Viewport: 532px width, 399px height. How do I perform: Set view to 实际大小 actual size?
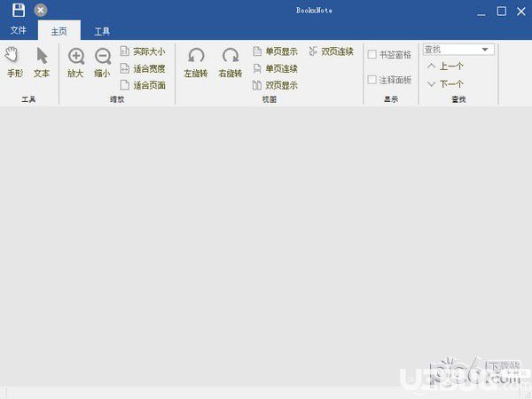tap(143, 51)
